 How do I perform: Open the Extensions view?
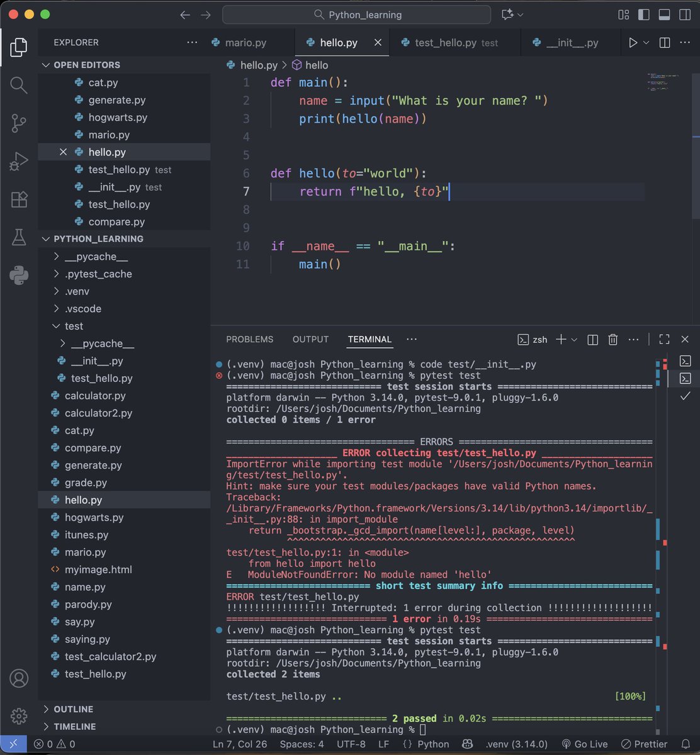tap(18, 199)
